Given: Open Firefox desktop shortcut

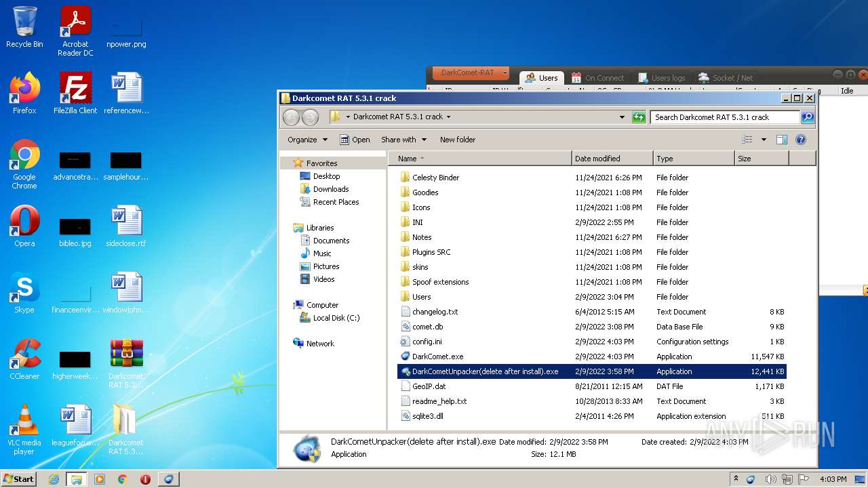Looking at the screenshot, I should click(x=24, y=93).
